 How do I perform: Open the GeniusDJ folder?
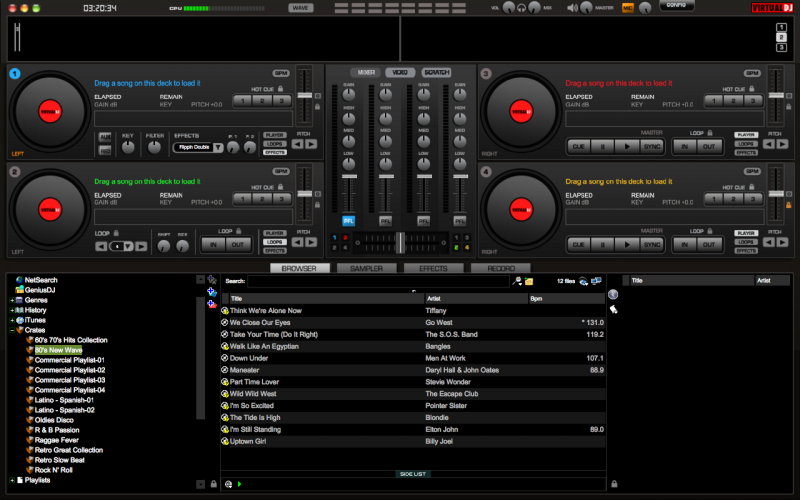coord(35,290)
